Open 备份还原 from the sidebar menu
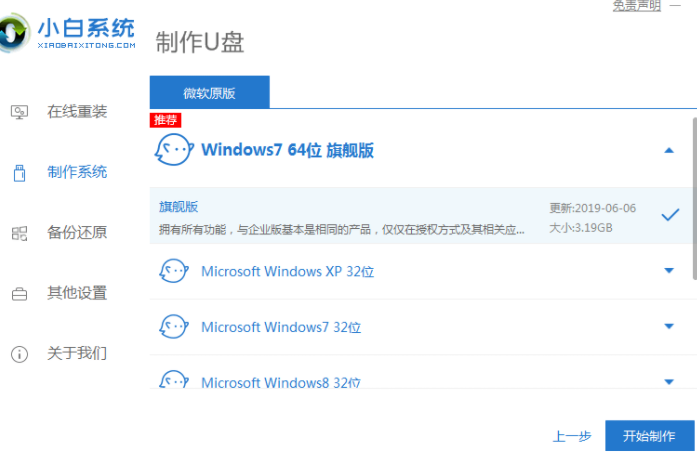Image resolution: width=697 pixels, height=460 pixels. (77, 233)
